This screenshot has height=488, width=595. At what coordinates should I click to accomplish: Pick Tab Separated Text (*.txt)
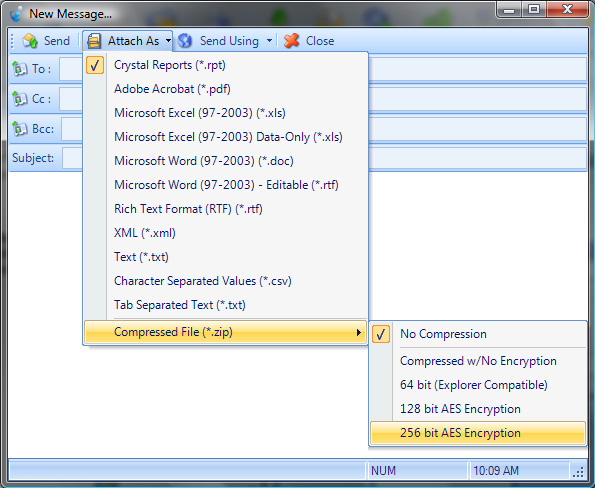pyautogui.click(x=225, y=305)
